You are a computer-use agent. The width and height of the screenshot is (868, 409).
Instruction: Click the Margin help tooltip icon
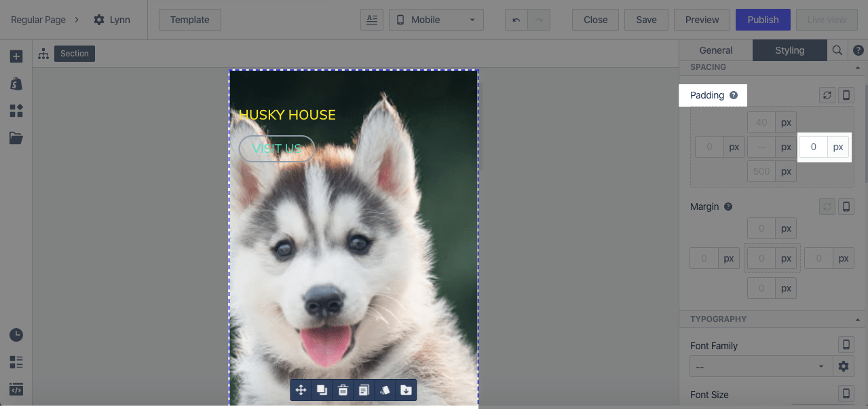coord(728,207)
